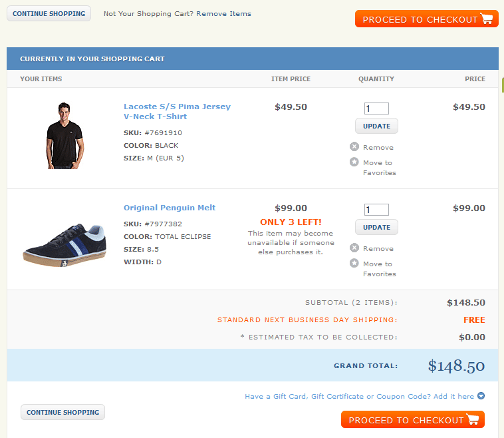View the Penguin Melt sneaker thumbnail
This screenshot has height=438, width=504.
point(64,245)
